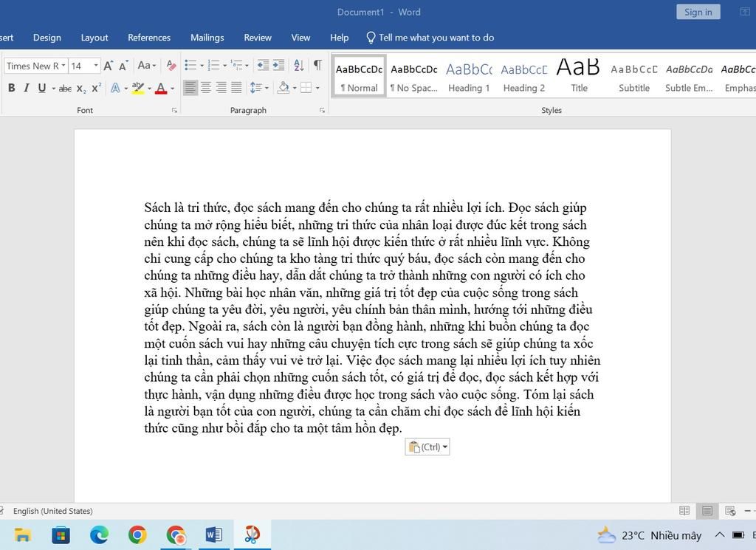
Task: Justify paragraph text
Action: (x=236, y=88)
